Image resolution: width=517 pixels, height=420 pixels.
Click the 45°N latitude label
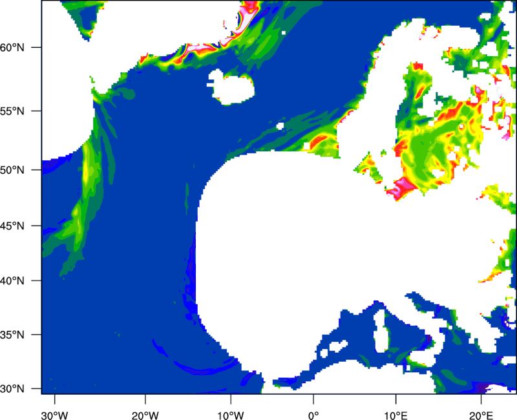coord(12,226)
